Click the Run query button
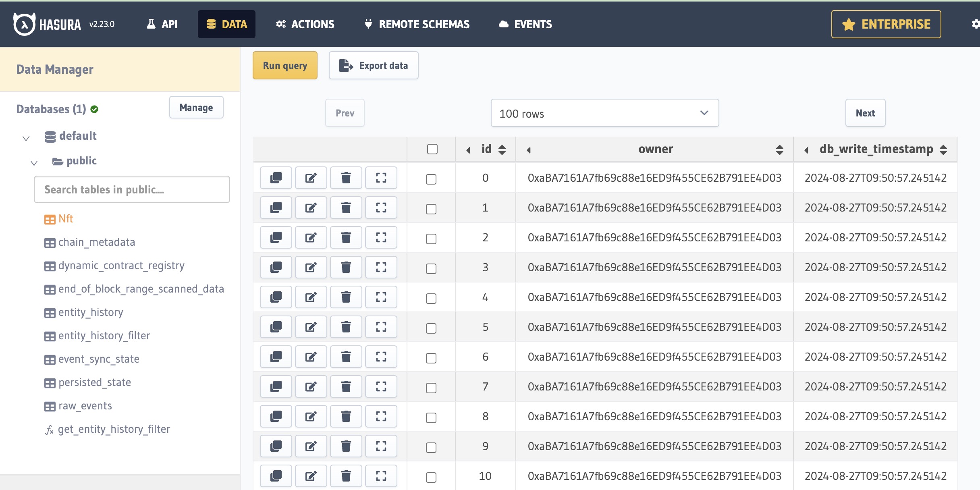Image resolution: width=980 pixels, height=490 pixels. point(286,65)
